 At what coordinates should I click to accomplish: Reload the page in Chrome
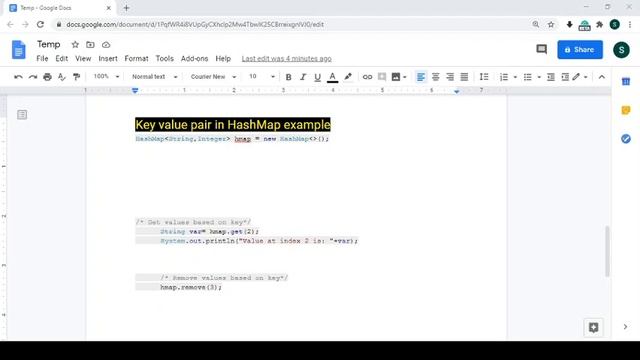point(40,24)
